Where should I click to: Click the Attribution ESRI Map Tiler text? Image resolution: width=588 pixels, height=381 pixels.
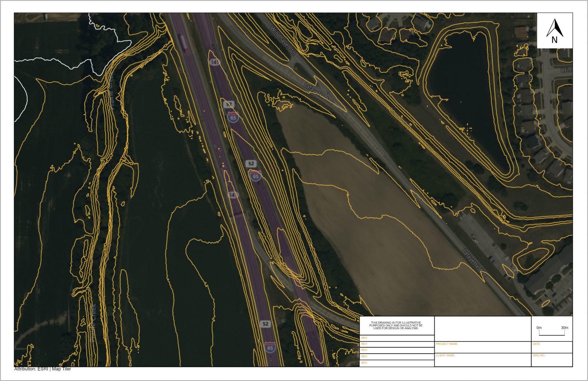coord(43,369)
